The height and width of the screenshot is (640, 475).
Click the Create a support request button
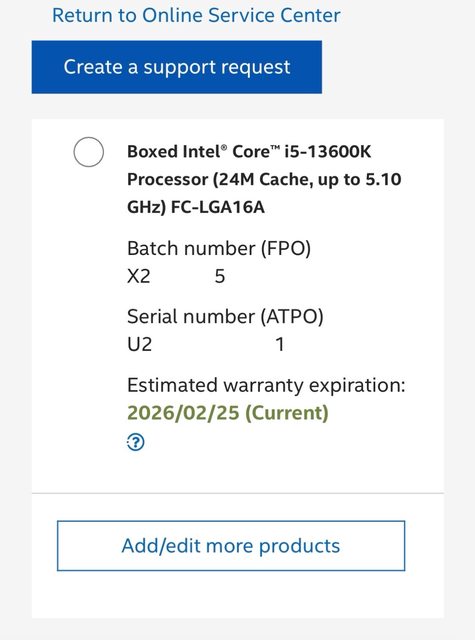(177, 67)
